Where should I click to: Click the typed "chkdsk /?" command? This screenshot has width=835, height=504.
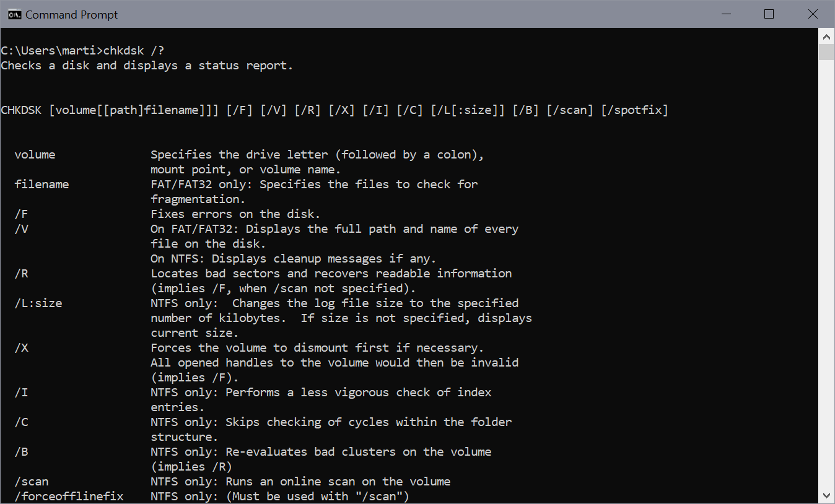(x=134, y=51)
